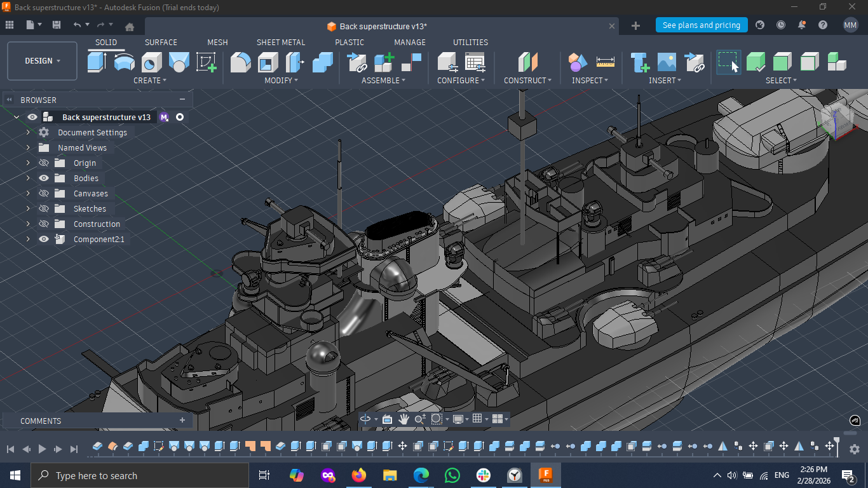Activate the Pan hand tool
Image resolution: width=868 pixels, height=488 pixels.
click(x=403, y=419)
